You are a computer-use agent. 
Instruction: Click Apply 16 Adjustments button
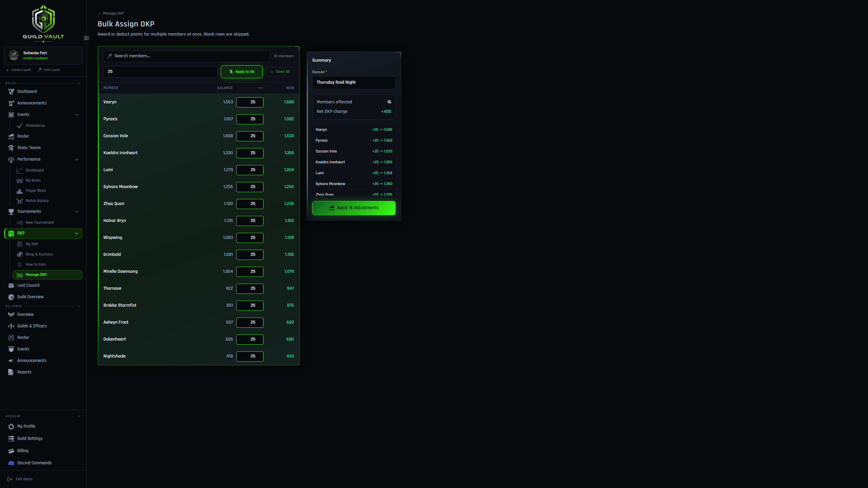[354, 208]
